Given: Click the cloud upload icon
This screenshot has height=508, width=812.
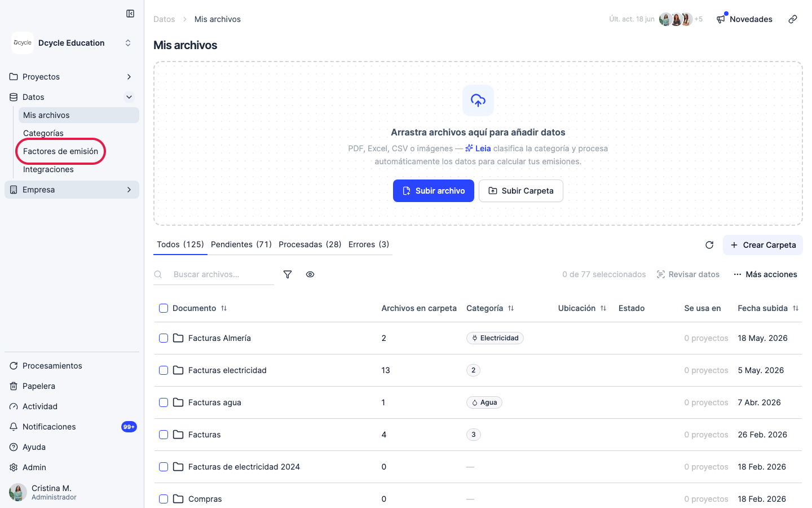Looking at the screenshot, I should tap(478, 100).
